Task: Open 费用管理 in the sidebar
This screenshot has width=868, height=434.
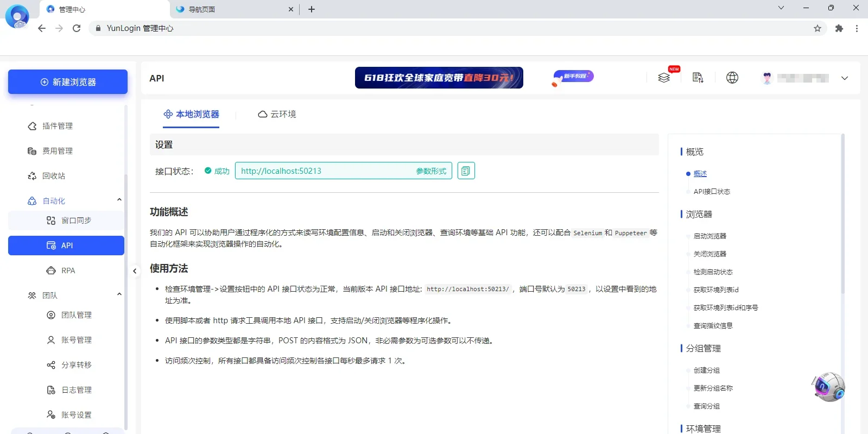Action: coord(57,151)
